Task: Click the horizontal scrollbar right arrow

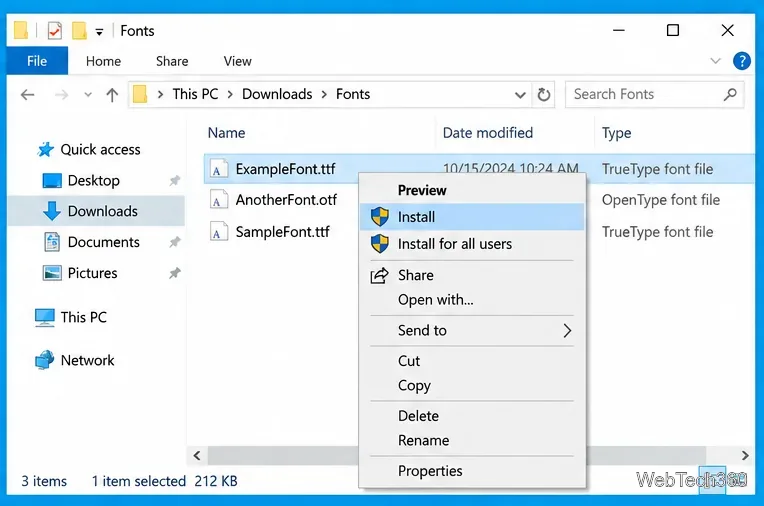Action: point(745,455)
